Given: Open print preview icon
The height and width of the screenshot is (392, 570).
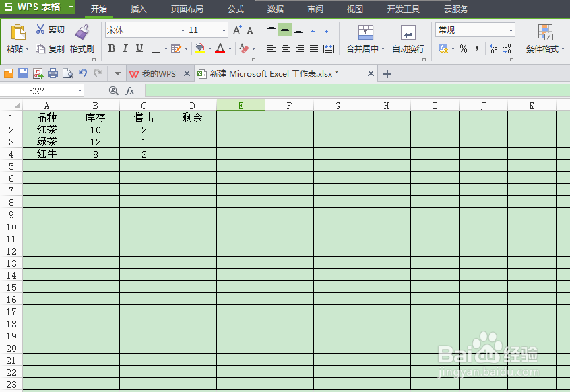Looking at the screenshot, I should click(68, 73).
